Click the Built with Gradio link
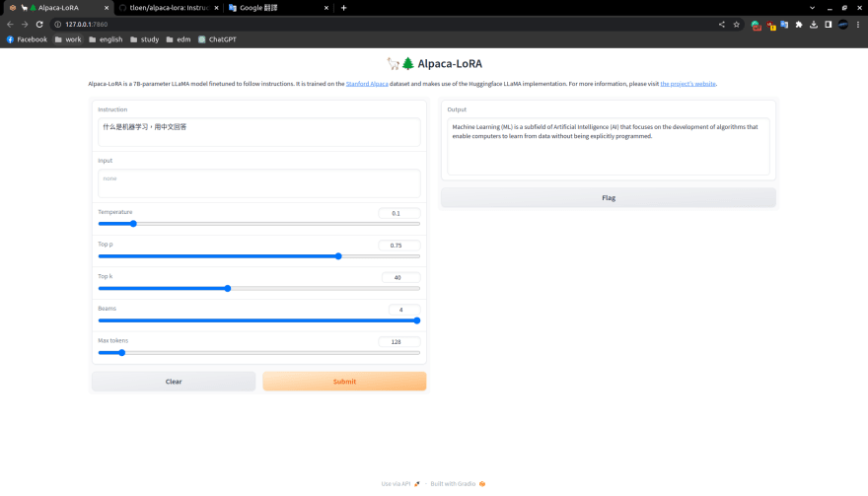This screenshot has height=496, width=868. coord(453,484)
